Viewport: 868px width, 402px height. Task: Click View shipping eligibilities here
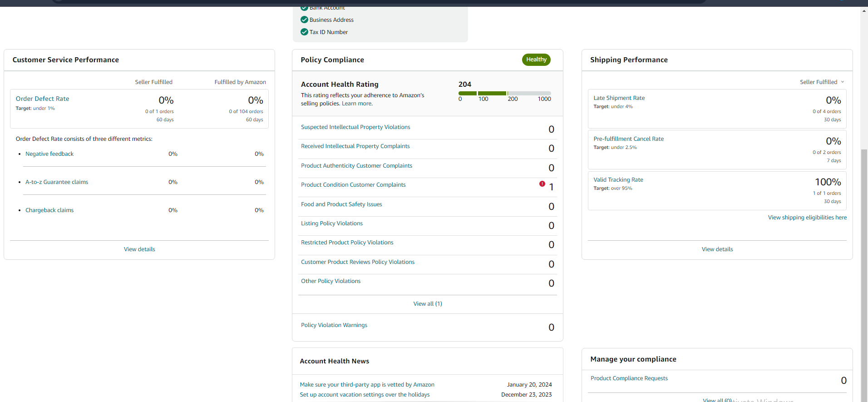tap(807, 218)
